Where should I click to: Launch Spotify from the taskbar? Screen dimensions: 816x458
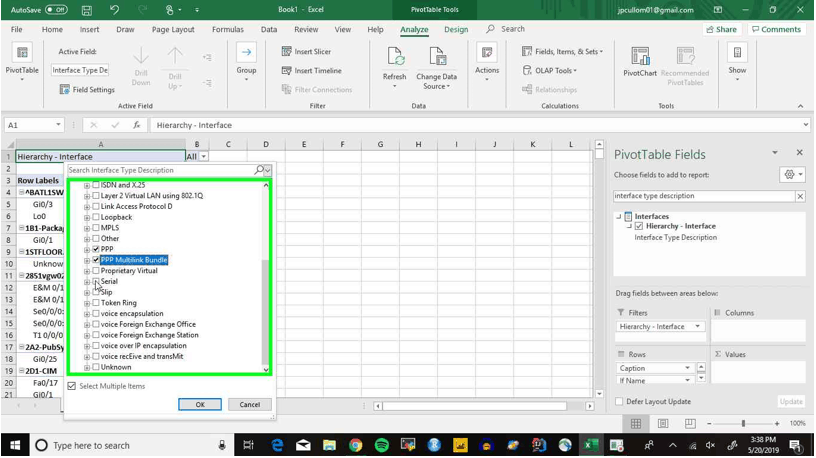tap(381, 446)
